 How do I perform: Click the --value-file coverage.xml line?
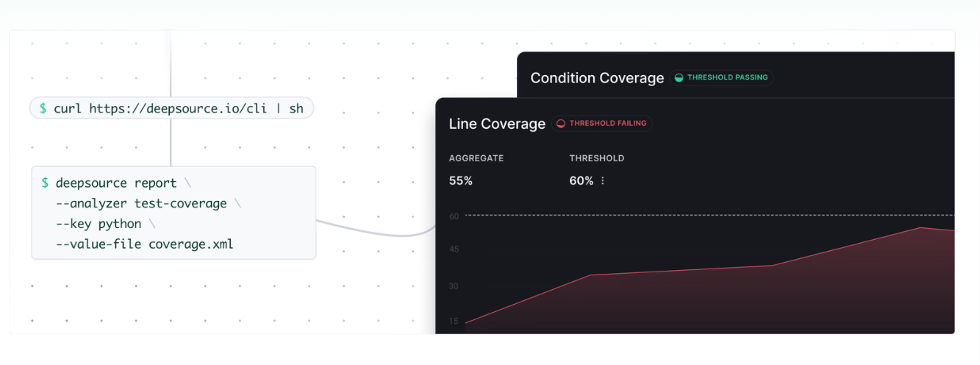144,244
